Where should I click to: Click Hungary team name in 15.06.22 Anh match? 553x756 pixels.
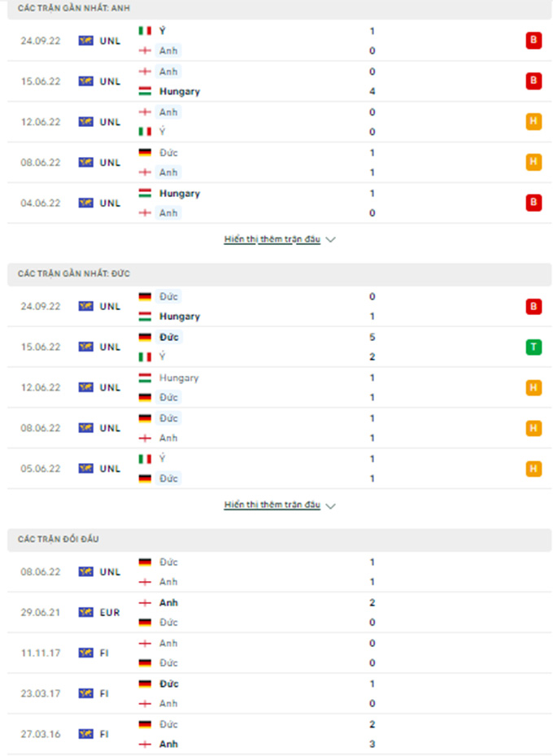(180, 91)
